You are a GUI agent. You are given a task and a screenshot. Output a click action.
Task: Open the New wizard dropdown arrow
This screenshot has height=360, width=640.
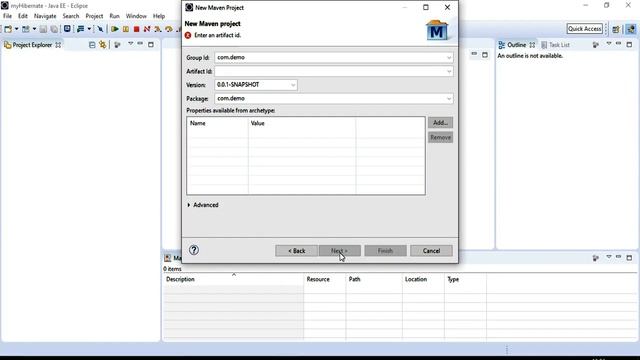(16, 29)
